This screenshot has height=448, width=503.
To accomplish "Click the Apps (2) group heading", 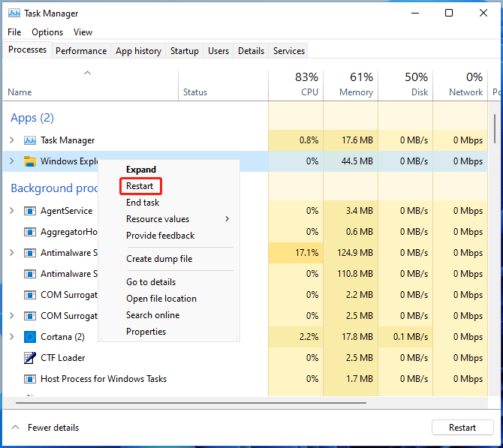I will [x=32, y=118].
